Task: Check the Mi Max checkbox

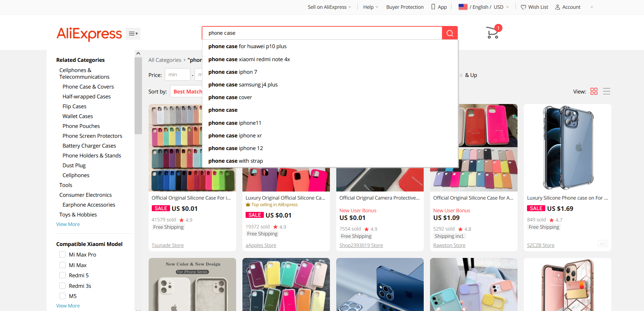Action: 63,265
